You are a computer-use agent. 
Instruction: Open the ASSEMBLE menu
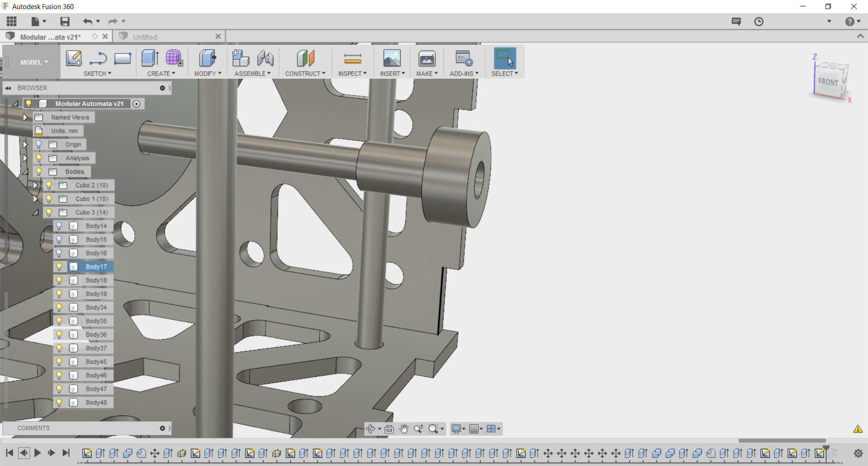[x=252, y=74]
